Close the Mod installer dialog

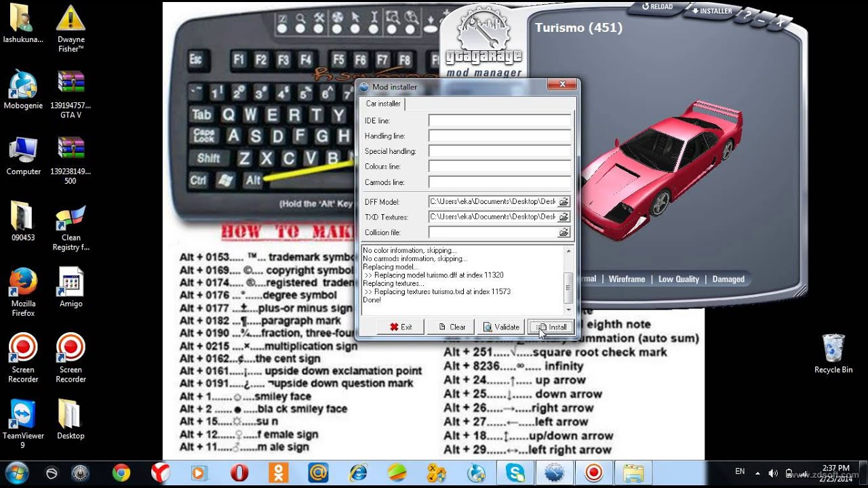(563, 86)
